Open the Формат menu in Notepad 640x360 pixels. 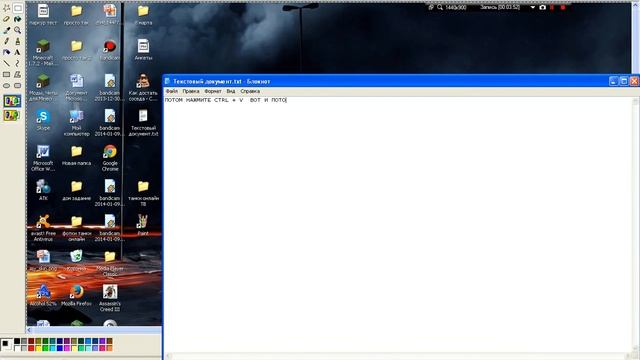pos(213,91)
